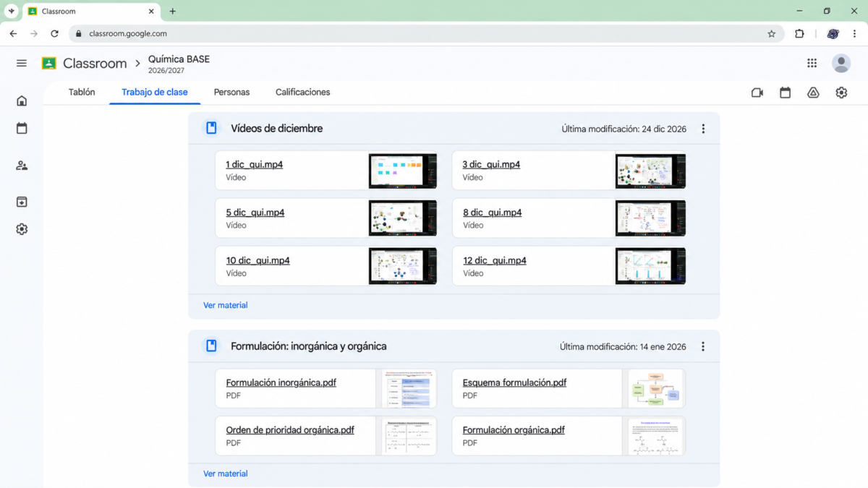This screenshot has height=488, width=868.
Task: Close the Classroom browser tab
Action: pyautogui.click(x=152, y=12)
